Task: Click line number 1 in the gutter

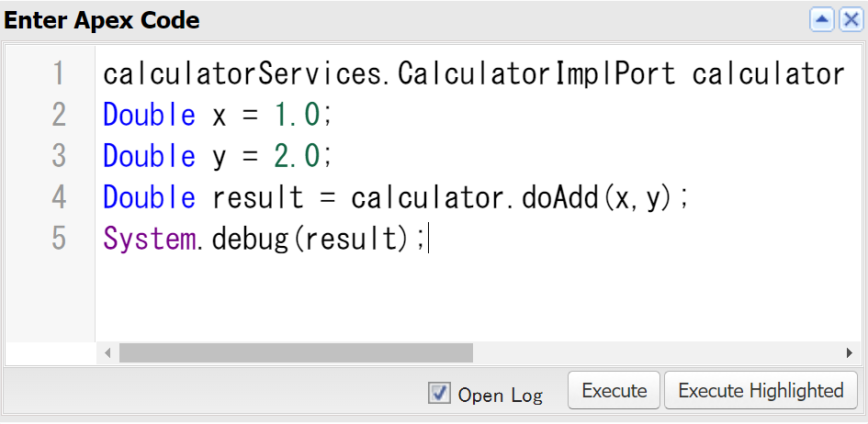Action: (59, 73)
